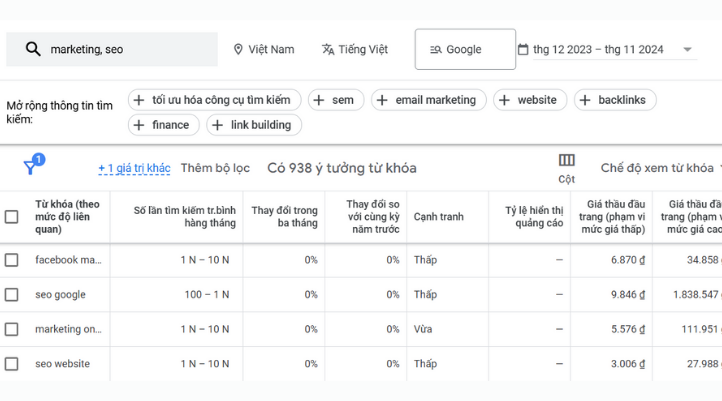Change the Việt Nam location setting
The width and height of the screenshot is (722, 401).
(264, 49)
